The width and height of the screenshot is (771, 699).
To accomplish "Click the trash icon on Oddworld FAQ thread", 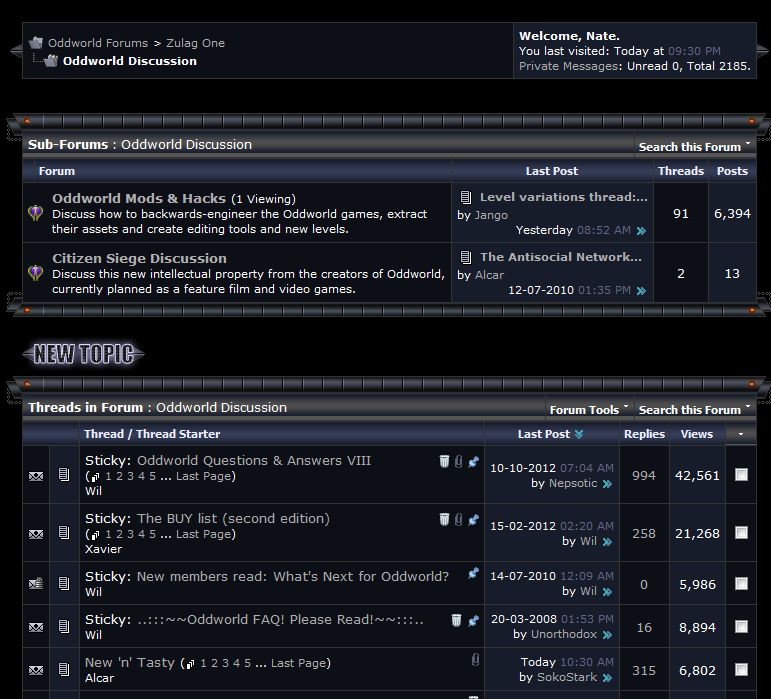I will point(456,620).
